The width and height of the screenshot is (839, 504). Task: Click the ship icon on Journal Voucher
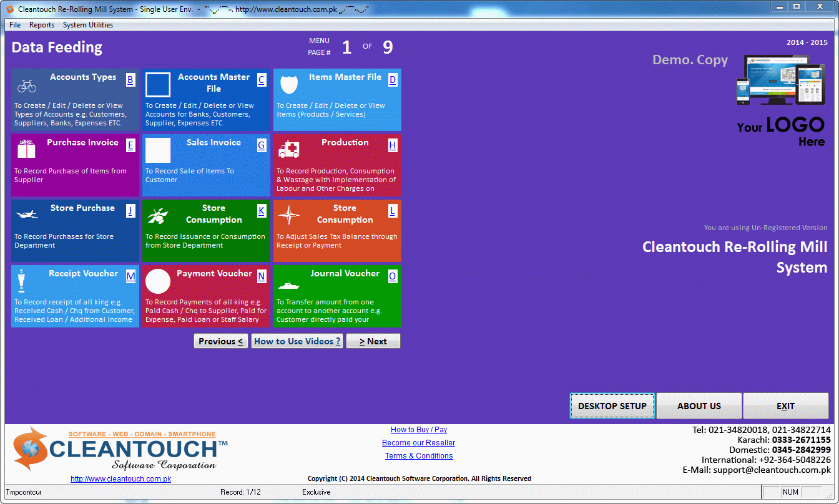coord(289,286)
